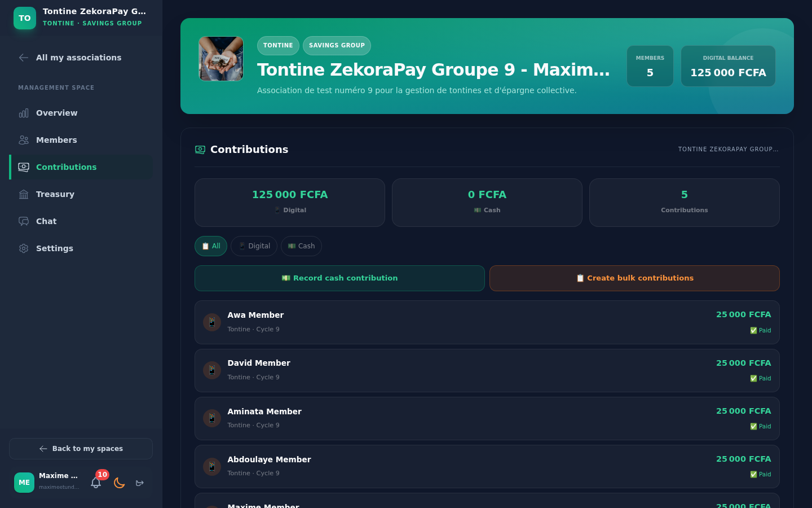Screen dimensions: 812x508
Task: Click the money icon beside Contributions heading
Action: [x=200, y=150]
